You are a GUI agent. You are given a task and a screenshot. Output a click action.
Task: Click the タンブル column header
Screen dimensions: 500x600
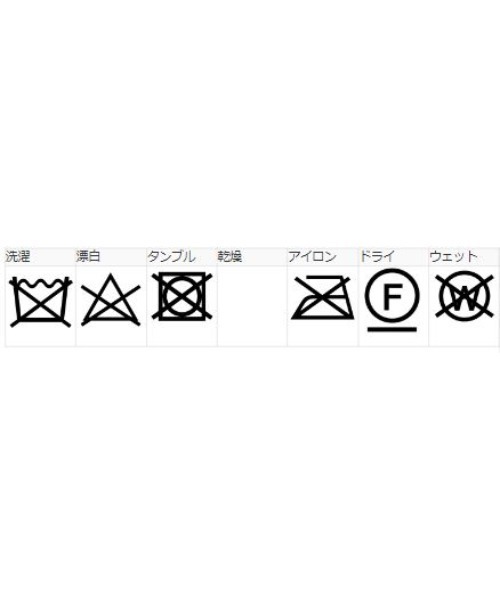[171, 256]
